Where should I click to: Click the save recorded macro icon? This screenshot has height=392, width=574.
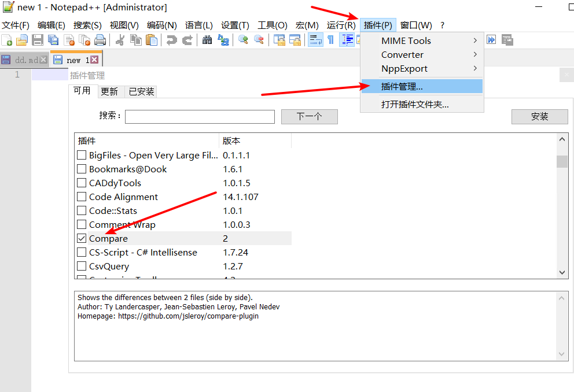tap(507, 40)
